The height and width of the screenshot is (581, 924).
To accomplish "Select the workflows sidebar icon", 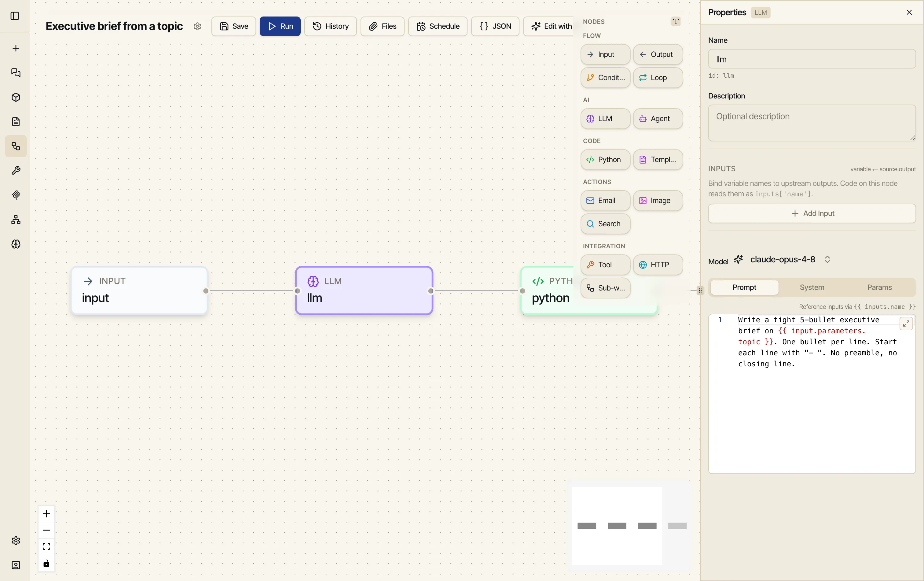I will (16, 146).
